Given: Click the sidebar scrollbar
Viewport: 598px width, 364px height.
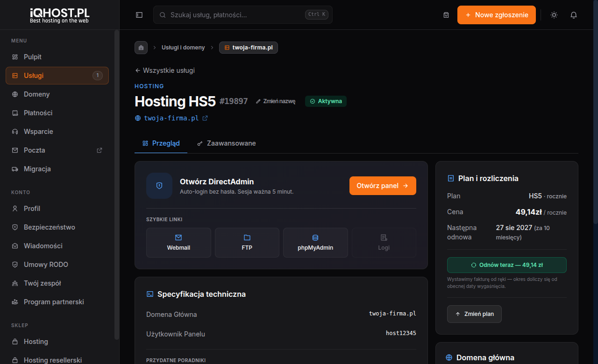Looking at the screenshot, I should 116,184.
